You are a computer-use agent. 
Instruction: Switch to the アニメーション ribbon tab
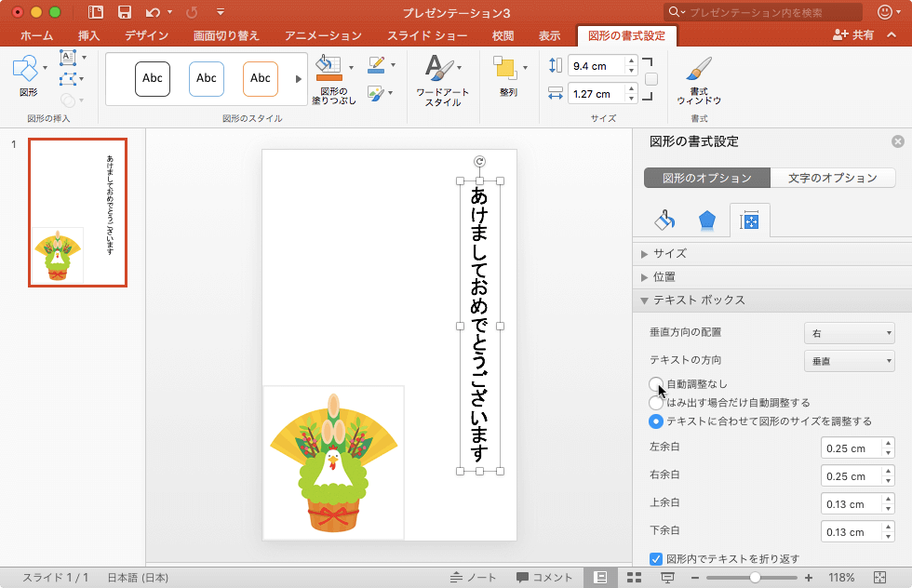pyautogui.click(x=322, y=36)
